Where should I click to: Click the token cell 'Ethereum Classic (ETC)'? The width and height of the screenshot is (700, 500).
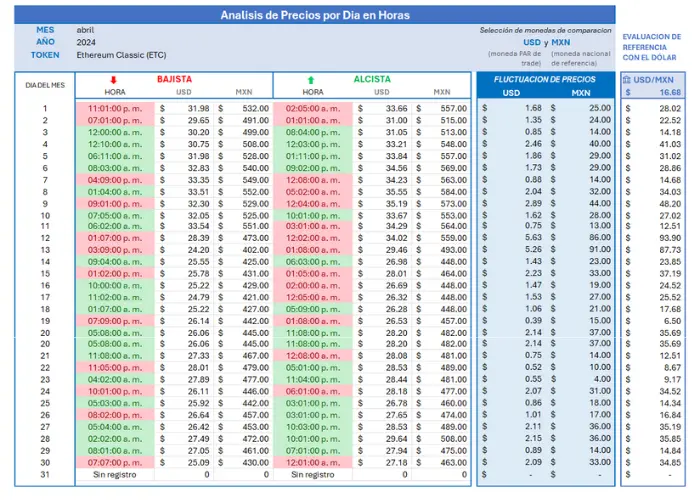[x=121, y=55]
